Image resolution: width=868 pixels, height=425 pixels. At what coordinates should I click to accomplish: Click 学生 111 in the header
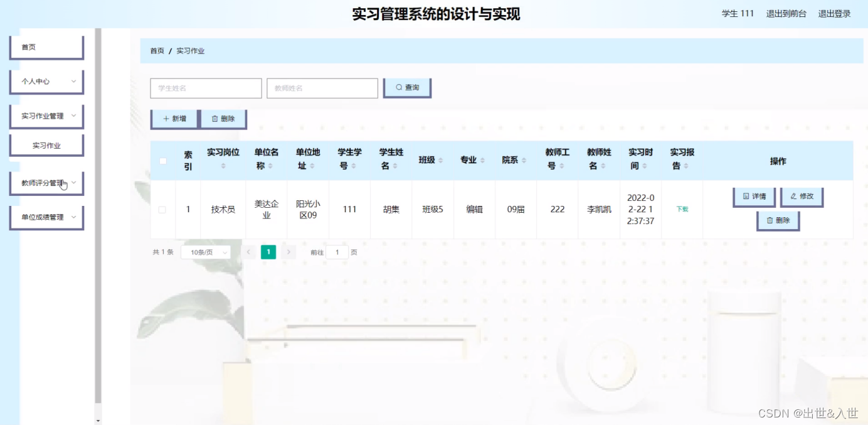(738, 14)
